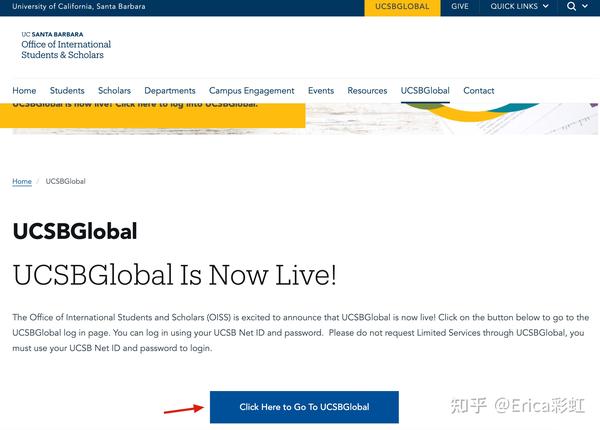Open the Campus Engagement menu item
Viewport: 600px width, 430px height.
[x=251, y=91]
